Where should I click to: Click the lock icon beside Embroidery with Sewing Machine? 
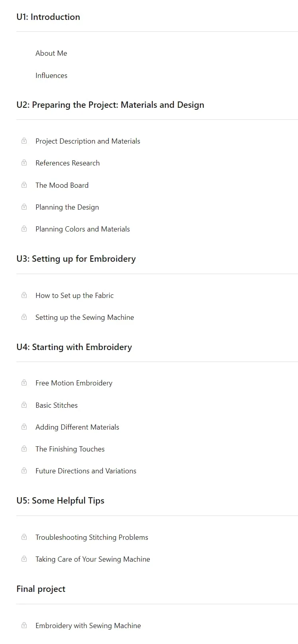click(x=24, y=625)
